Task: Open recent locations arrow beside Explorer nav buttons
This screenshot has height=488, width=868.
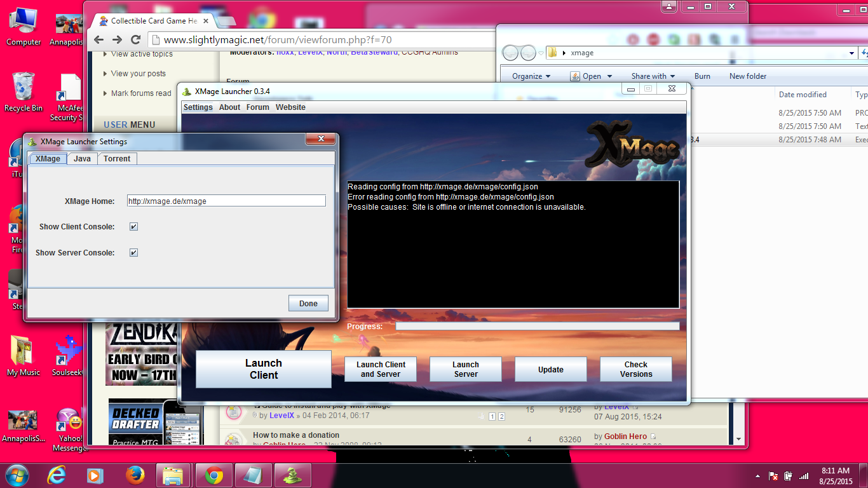Action: (x=541, y=53)
